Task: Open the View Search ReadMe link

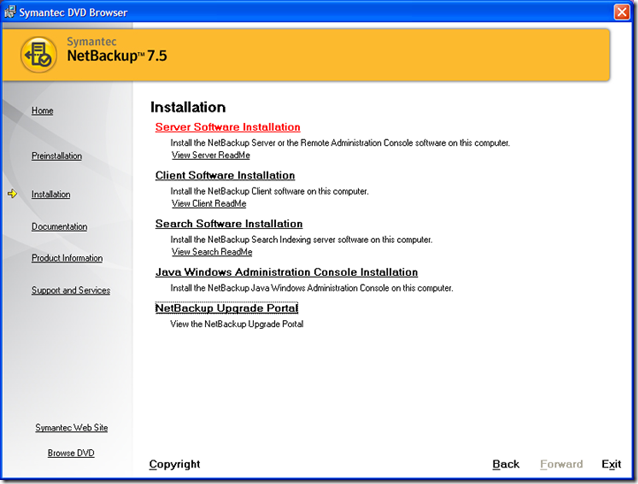Action: 212,252
